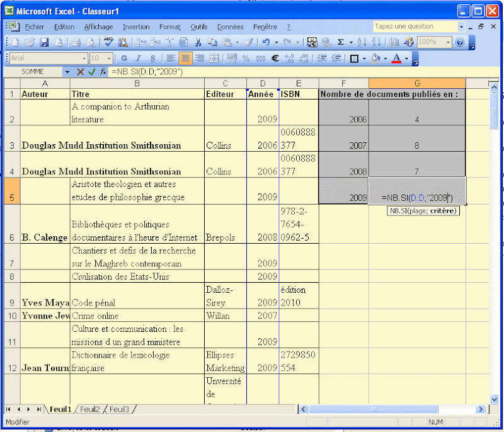Click the 'Tapez une question' help field
Screen dimensions: 504x432
[415, 26]
